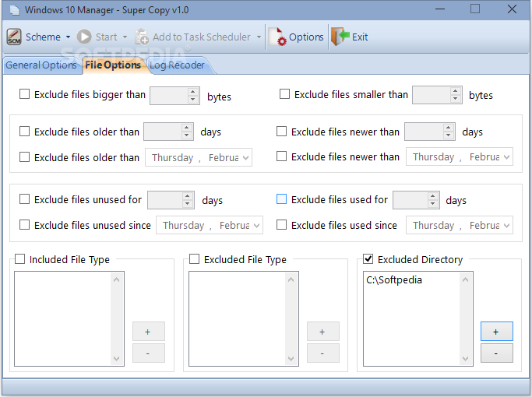Add an Excluded File Type with plus
The height and width of the screenshot is (397, 532).
pyautogui.click(x=322, y=332)
